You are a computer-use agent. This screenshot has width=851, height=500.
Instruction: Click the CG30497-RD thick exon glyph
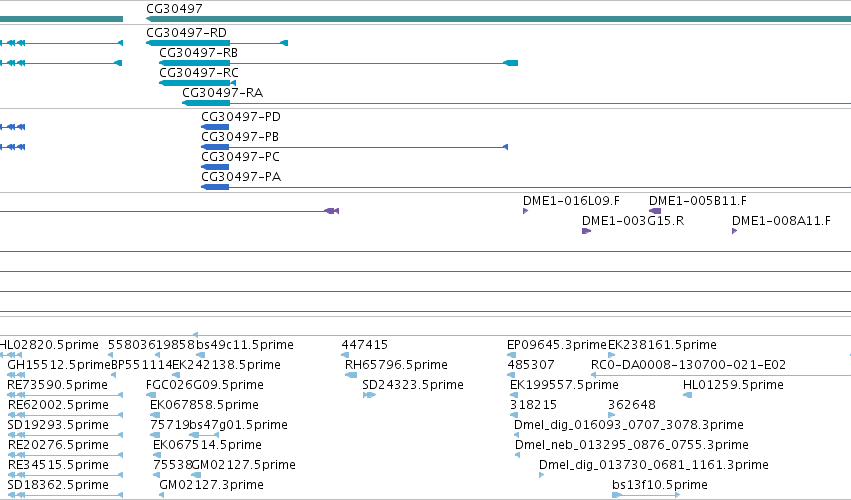point(188,43)
